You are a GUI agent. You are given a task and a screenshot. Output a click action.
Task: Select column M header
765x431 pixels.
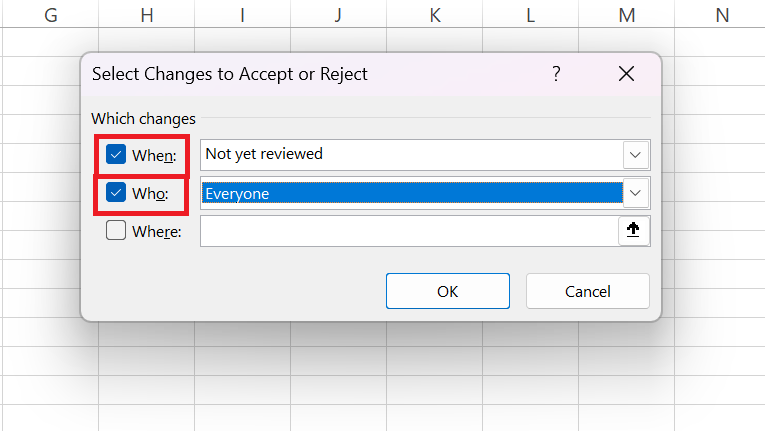click(627, 14)
